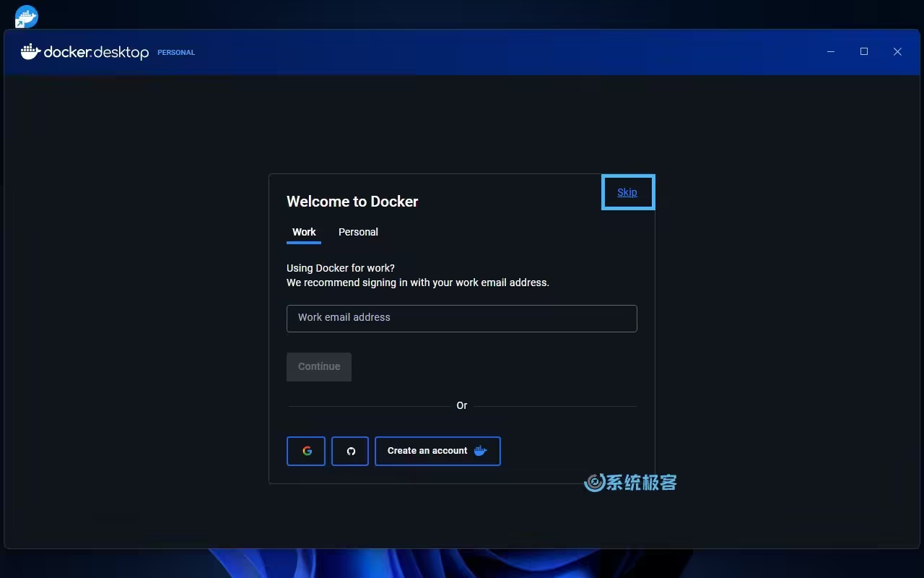Click the docker.desktop wordmark text

click(x=96, y=53)
